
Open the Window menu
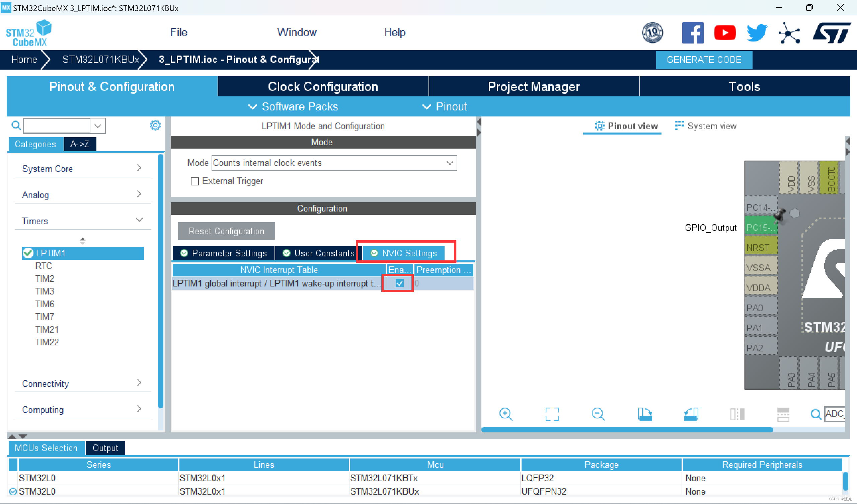coord(297,32)
